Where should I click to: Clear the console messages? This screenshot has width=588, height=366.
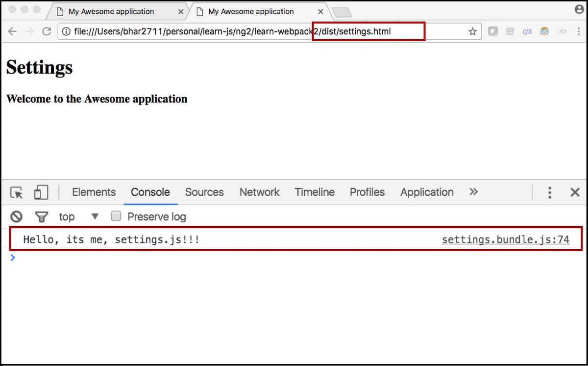16,216
